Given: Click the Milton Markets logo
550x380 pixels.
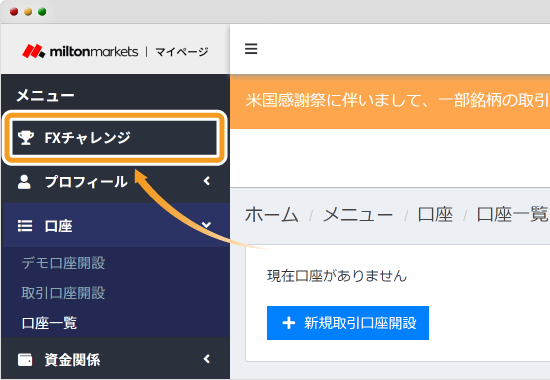Looking at the screenshot, I should [80, 51].
